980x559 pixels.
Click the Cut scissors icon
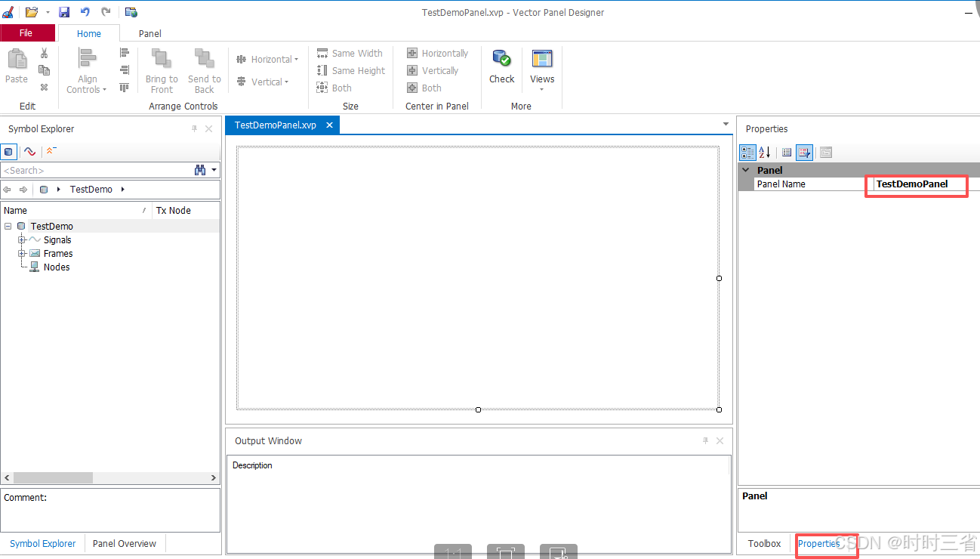tap(44, 53)
